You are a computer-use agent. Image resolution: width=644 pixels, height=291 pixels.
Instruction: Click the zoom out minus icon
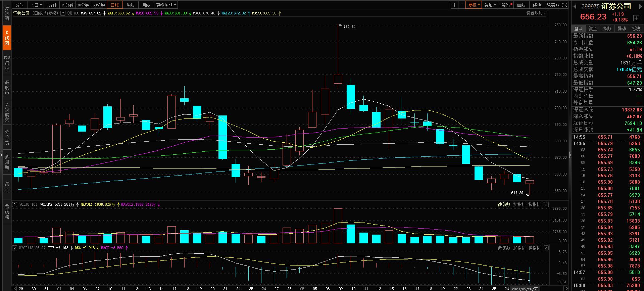click(462, 5)
